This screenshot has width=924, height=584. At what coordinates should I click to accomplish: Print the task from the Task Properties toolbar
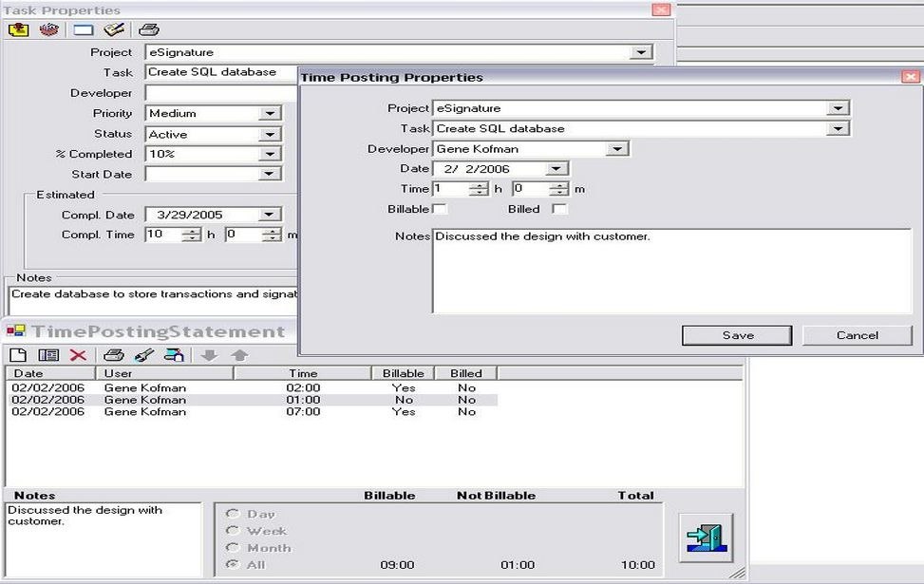(148, 29)
